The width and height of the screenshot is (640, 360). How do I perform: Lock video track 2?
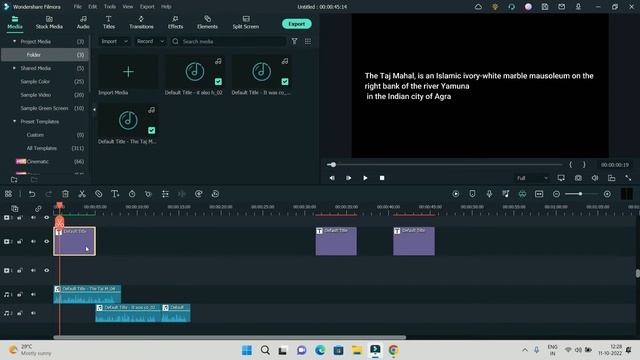(20, 241)
